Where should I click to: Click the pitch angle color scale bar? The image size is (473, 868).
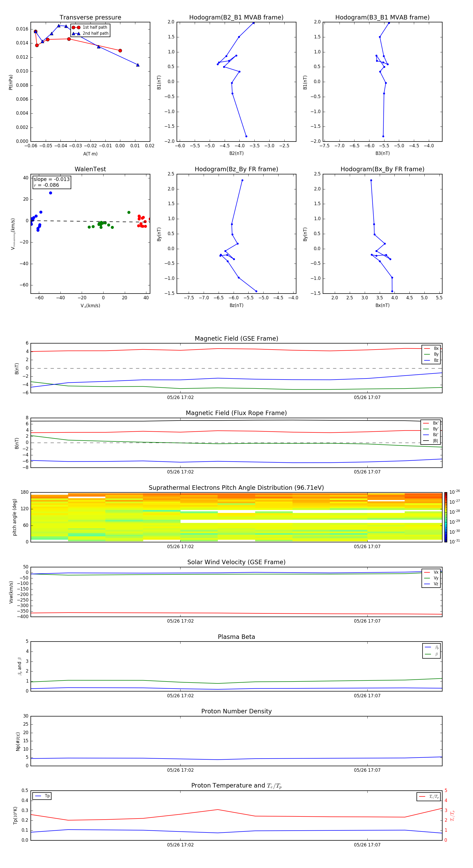click(x=446, y=517)
